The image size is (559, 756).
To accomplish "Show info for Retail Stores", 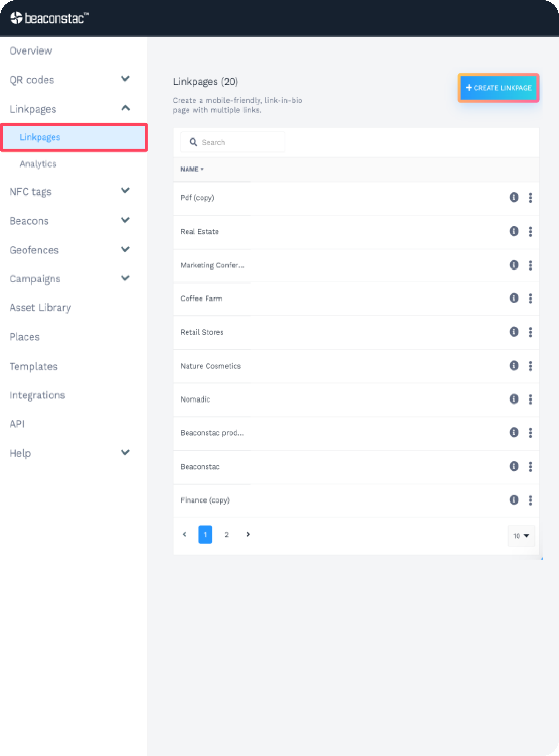I will [x=514, y=332].
